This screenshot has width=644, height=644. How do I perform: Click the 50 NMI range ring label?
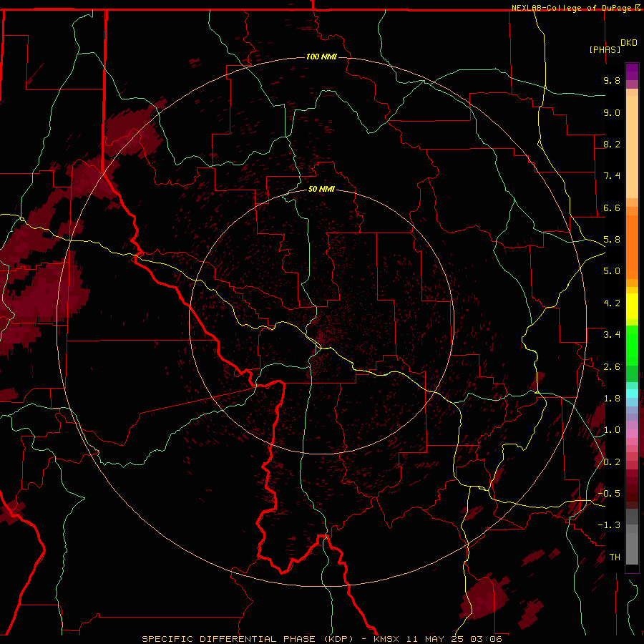[321, 189]
